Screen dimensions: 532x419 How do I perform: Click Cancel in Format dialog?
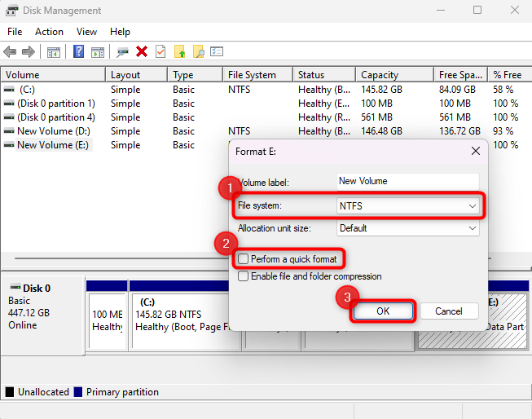448,311
